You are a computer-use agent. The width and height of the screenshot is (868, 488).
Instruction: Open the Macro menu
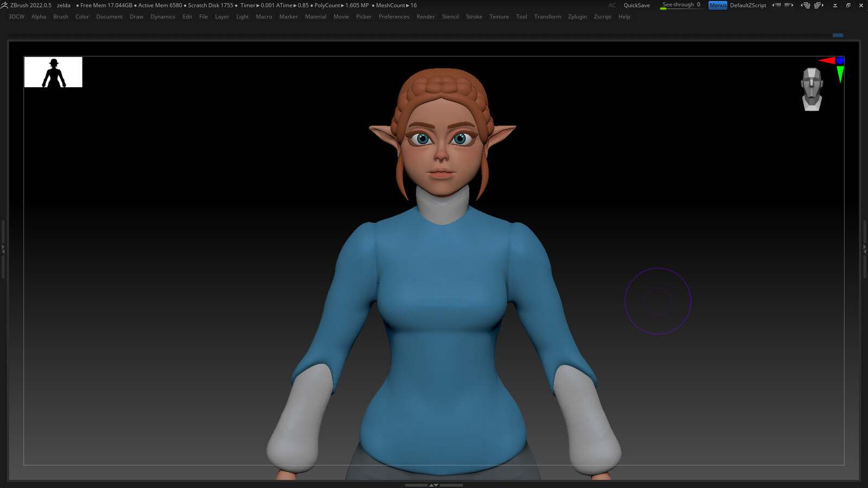(264, 17)
